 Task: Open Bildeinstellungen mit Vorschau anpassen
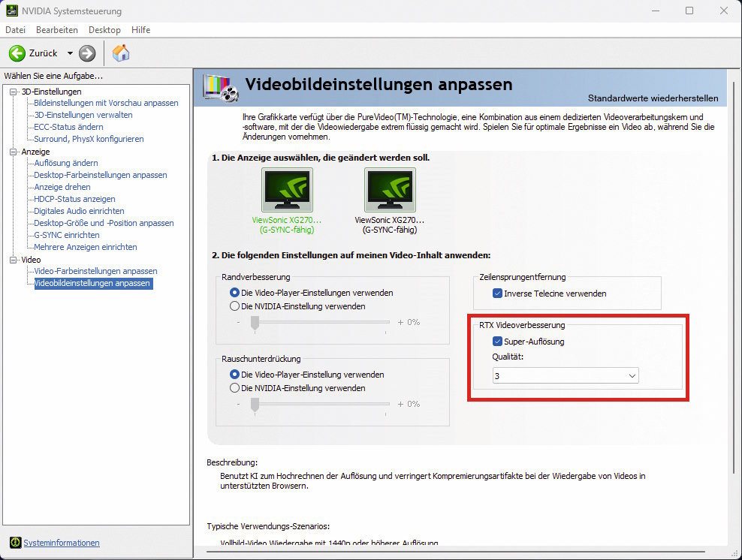(x=106, y=103)
